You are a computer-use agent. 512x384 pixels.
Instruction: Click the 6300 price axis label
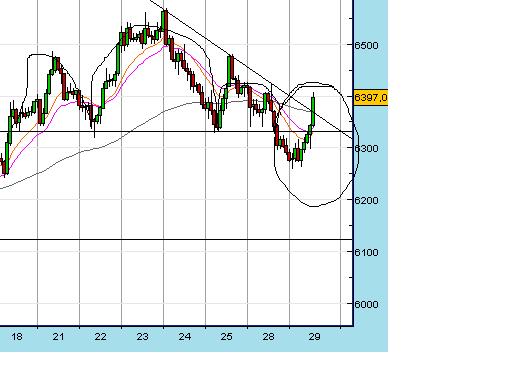coord(366,148)
